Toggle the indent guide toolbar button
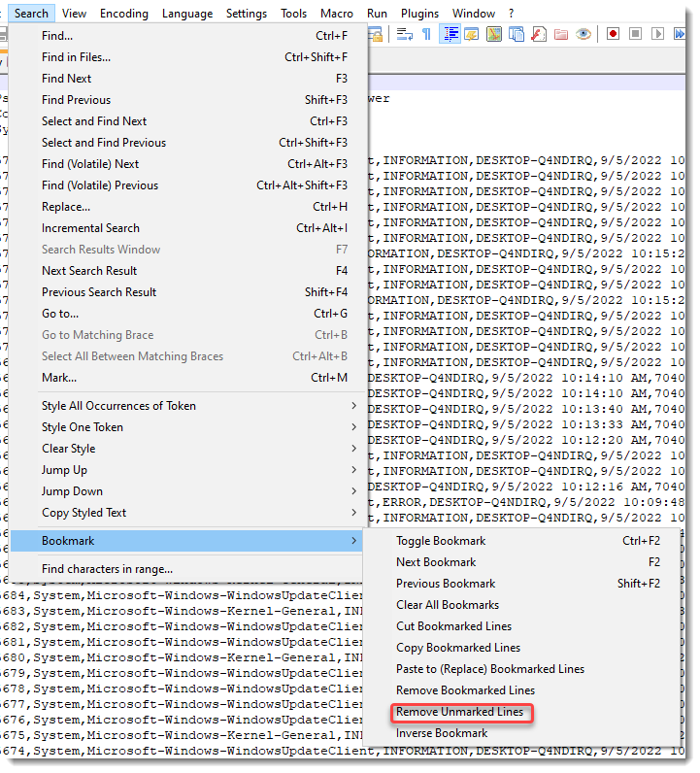 click(450, 34)
